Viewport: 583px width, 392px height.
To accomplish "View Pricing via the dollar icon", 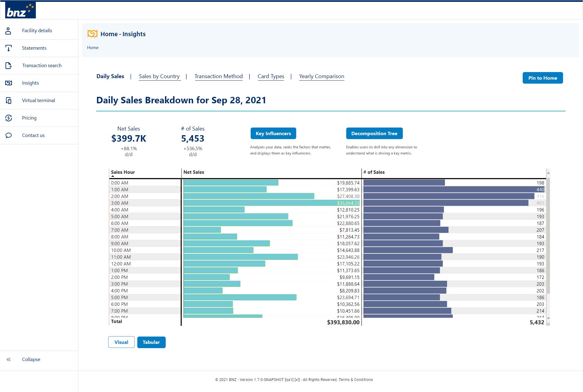I will click(x=8, y=118).
